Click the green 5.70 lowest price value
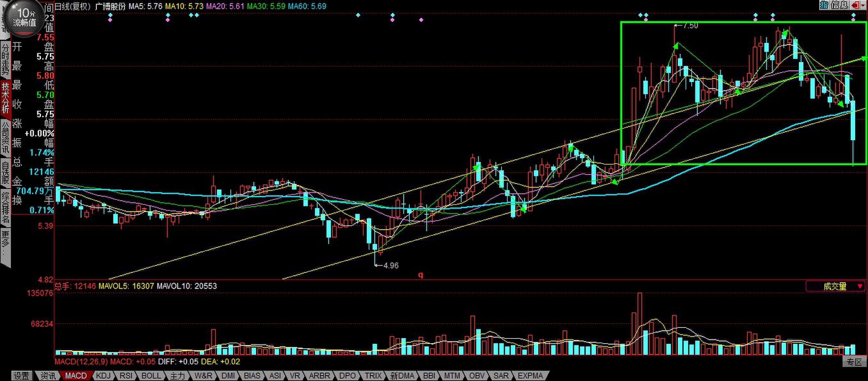Screen dimensions: 868x381 (45, 95)
